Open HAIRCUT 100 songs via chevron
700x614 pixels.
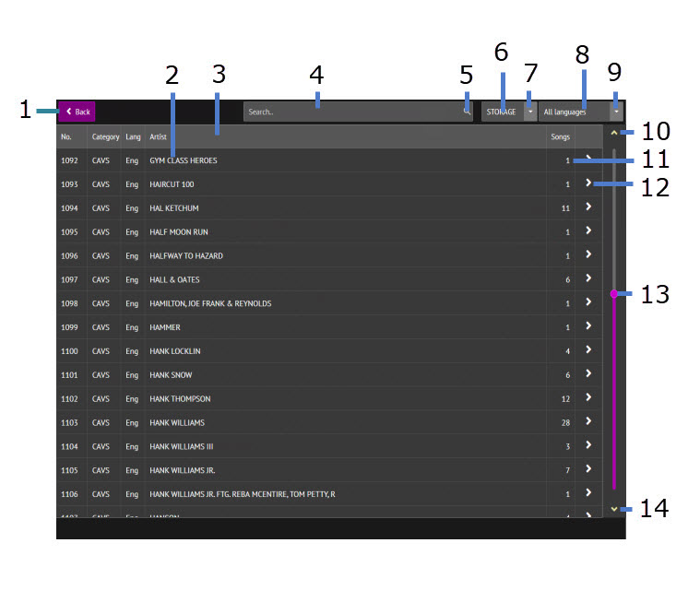[587, 183]
